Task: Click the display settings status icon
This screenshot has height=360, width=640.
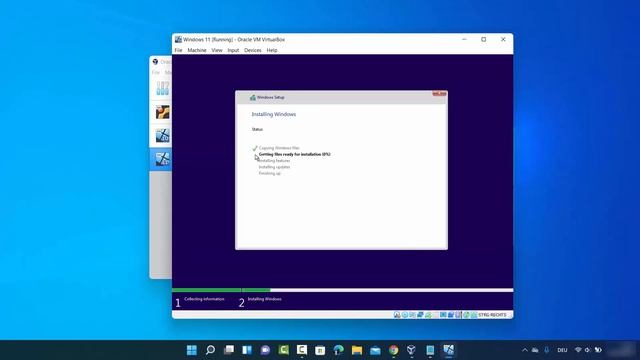Action: click(x=443, y=315)
